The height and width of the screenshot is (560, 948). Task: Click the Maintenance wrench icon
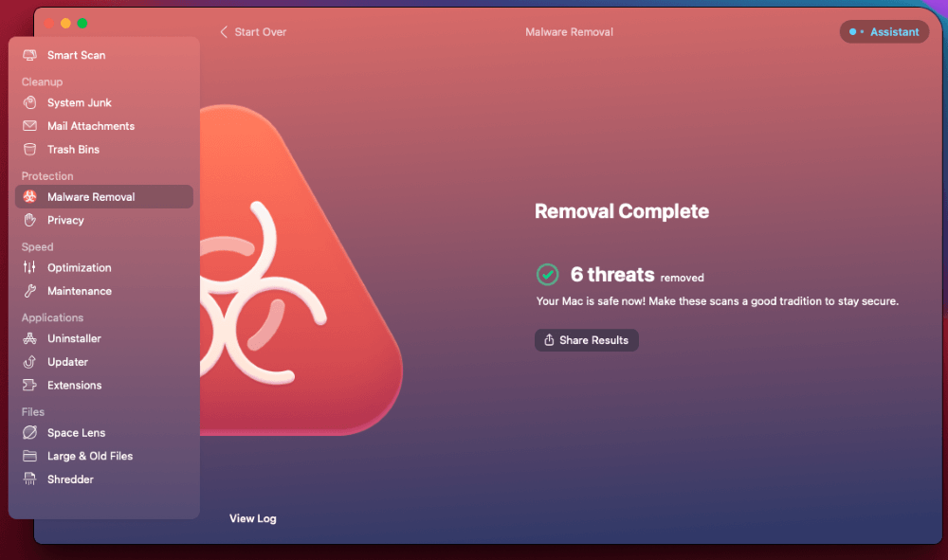click(29, 291)
